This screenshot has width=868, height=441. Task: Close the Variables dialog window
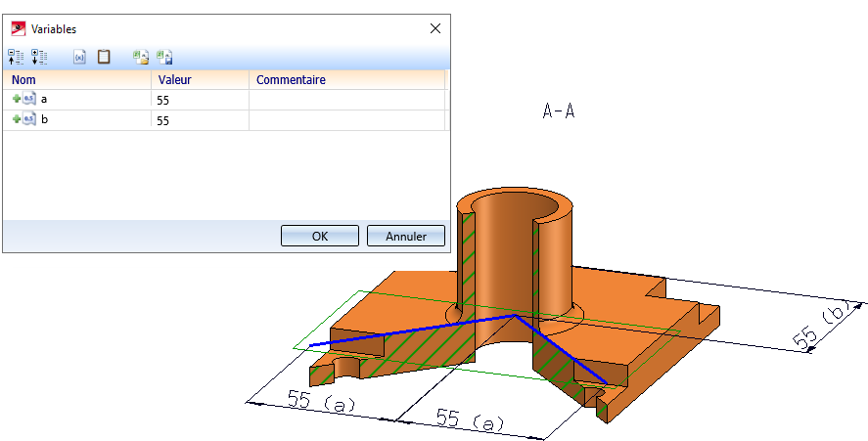(435, 28)
